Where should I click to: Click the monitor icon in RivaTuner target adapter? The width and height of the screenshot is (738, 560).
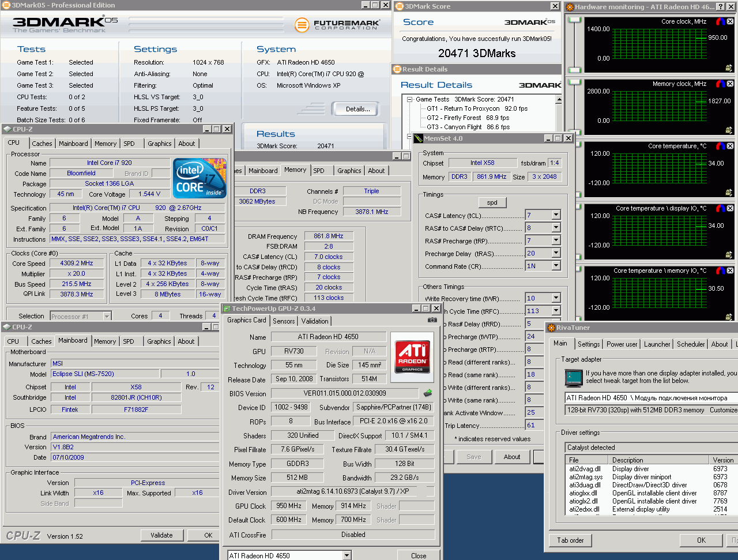574,377
